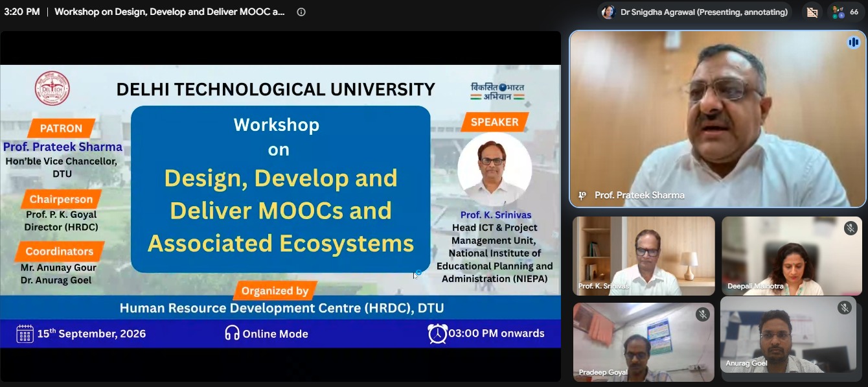Image resolution: width=868 pixels, height=387 pixels.
Task: Click the 'Online Mode' text on the slide
Action: click(275, 334)
